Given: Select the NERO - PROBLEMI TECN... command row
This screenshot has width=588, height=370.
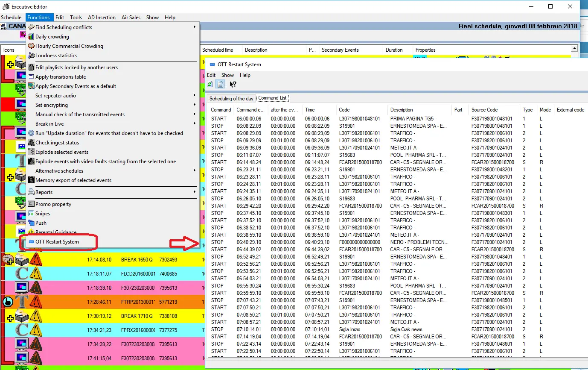Looking at the screenshot, I should [418, 242].
